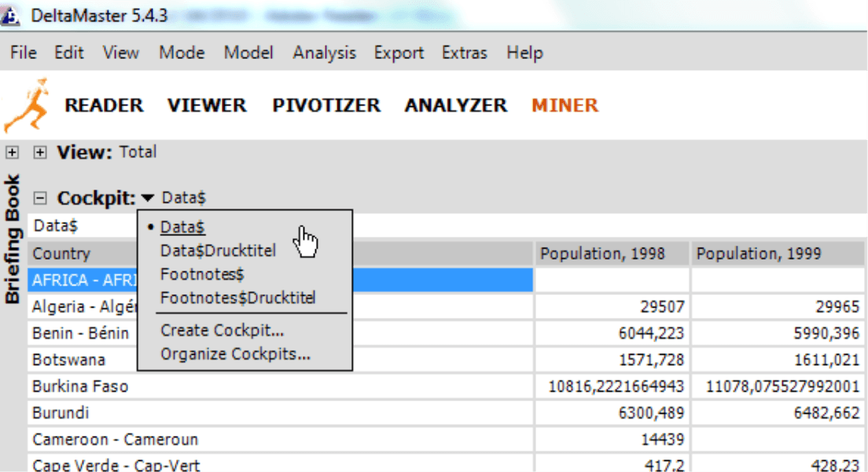Open the Analysis menu

coord(325,53)
